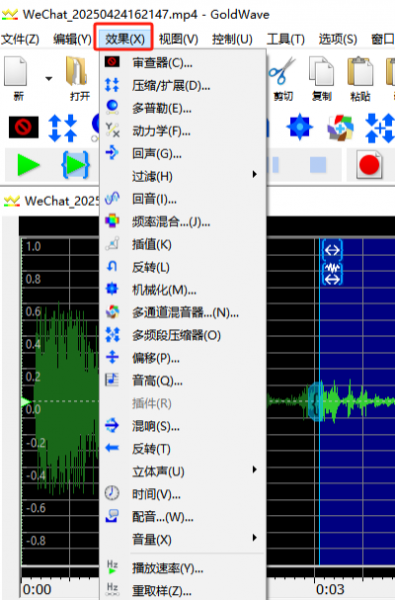Screen dimensions: 395x600
Task: Choose 时间(V)... effect
Action: coord(183,494)
